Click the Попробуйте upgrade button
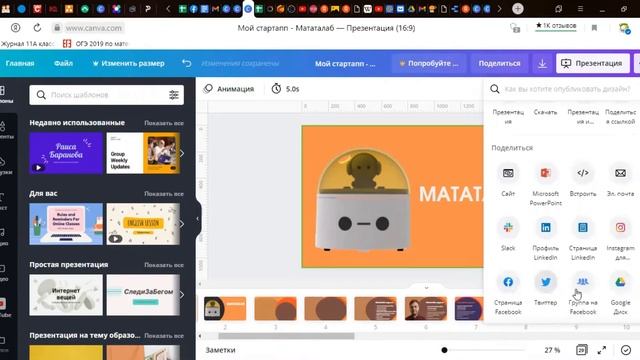The height and width of the screenshot is (360, 640). (429, 63)
